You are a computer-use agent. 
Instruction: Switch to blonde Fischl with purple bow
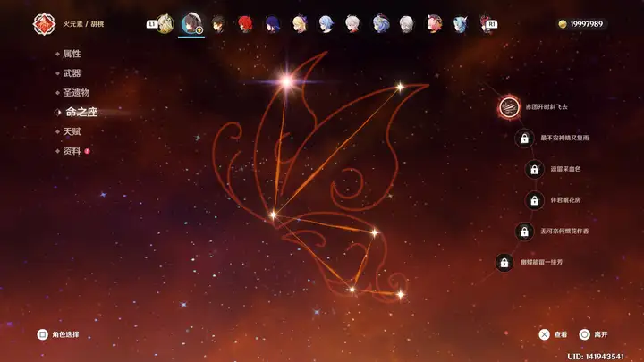tap(300, 24)
